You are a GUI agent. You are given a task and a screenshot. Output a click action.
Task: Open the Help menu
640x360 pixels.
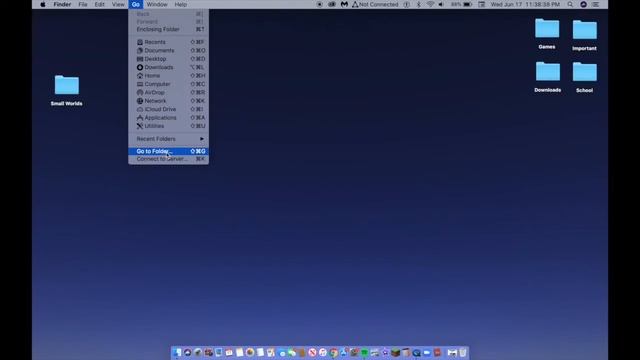(180, 4)
